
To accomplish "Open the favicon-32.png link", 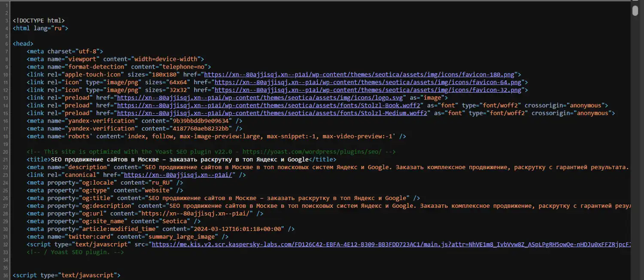I will (368, 90).
